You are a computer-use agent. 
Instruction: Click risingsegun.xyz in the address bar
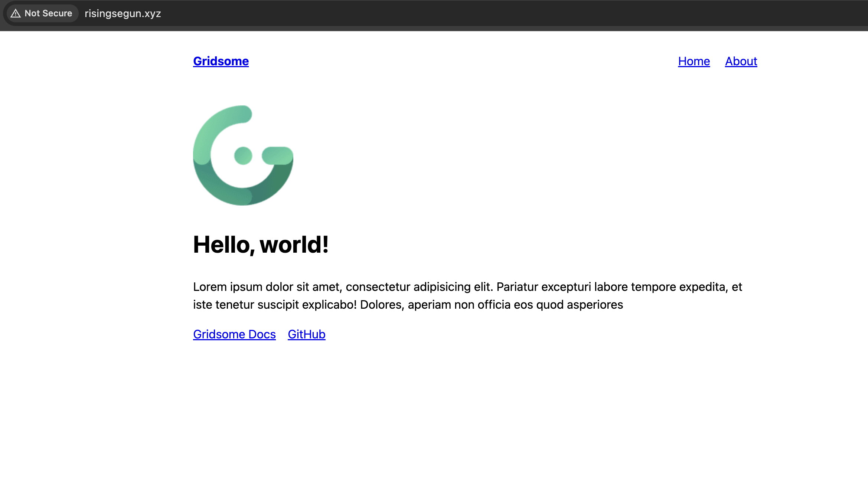pyautogui.click(x=123, y=13)
